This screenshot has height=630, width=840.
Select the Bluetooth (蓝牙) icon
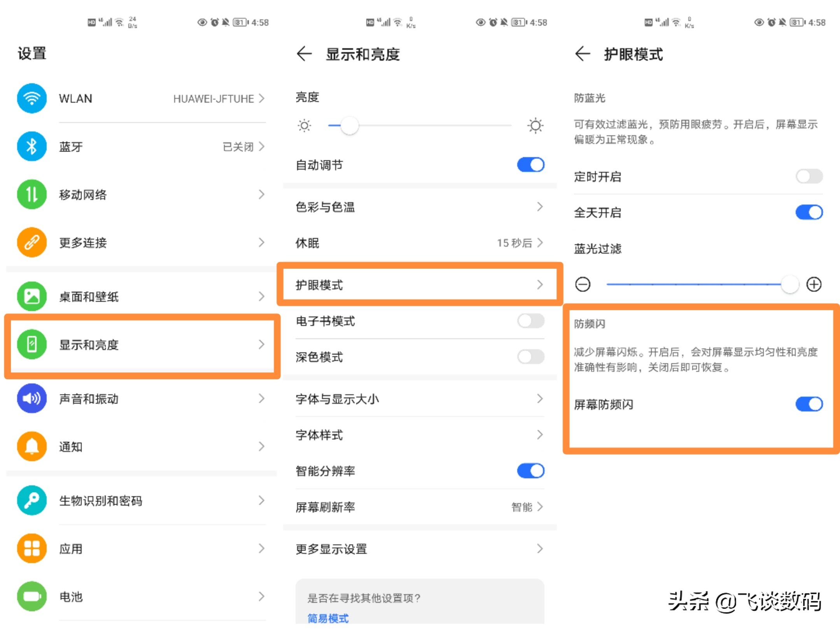pos(31,147)
